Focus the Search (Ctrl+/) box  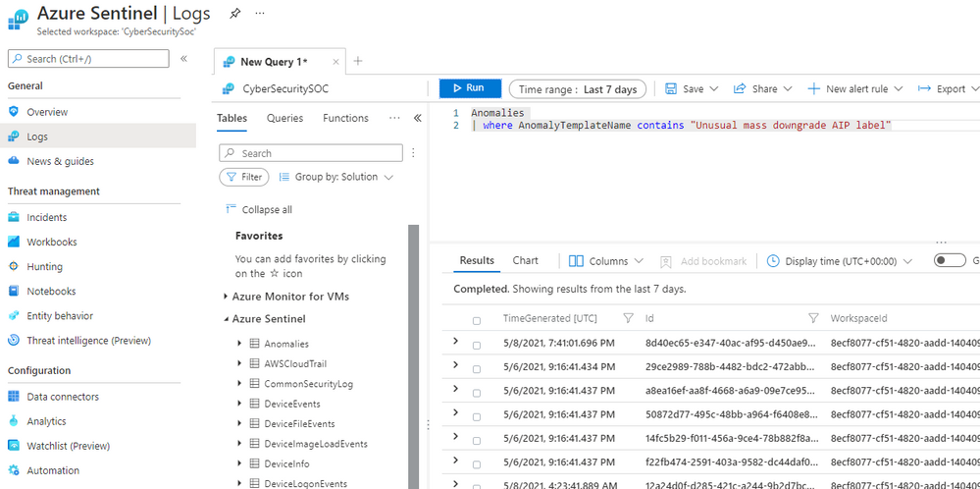coord(88,59)
